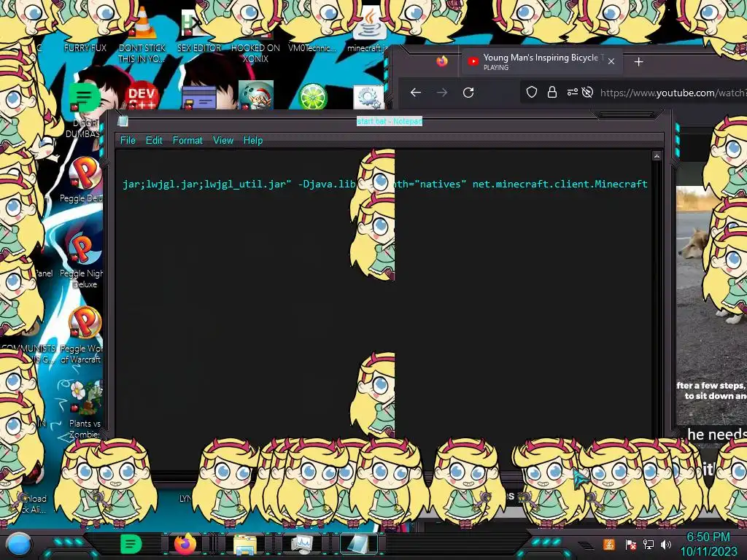
Task: Click the Firefox forward arrow
Action: point(442,93)
